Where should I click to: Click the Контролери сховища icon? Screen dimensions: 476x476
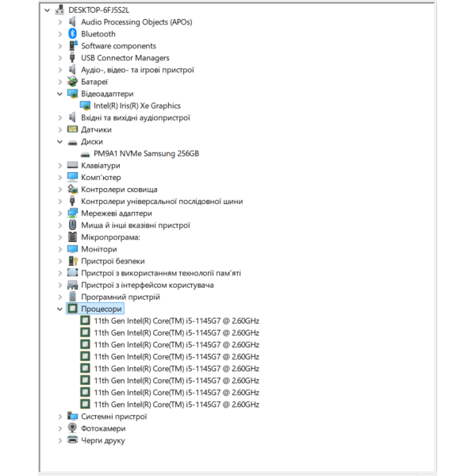pos(72,189)
